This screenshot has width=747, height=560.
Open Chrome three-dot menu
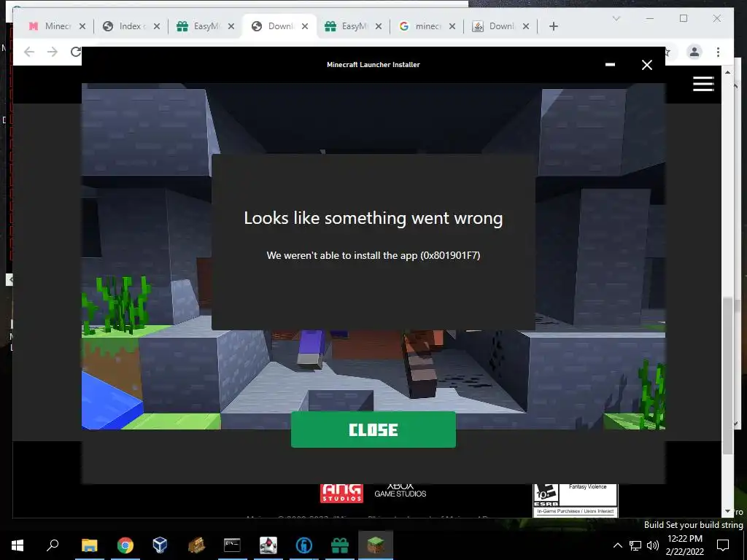(x=718, y=52)
